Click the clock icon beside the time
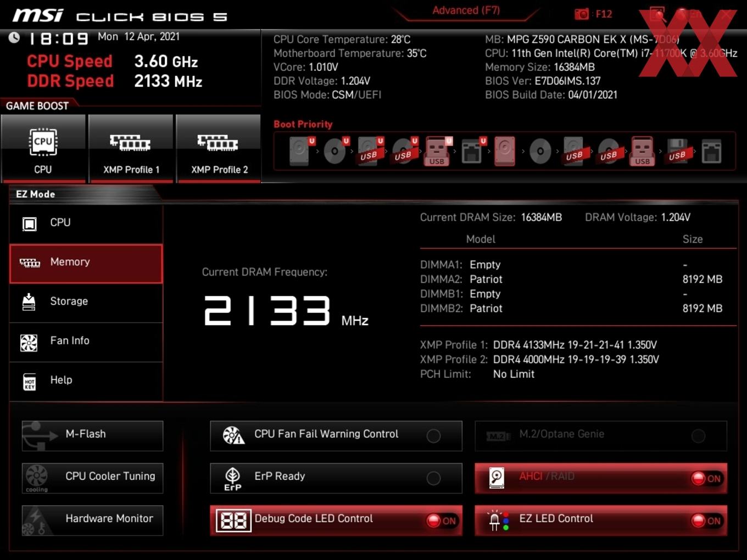This screenshot has width=747, height=560. 14,37
